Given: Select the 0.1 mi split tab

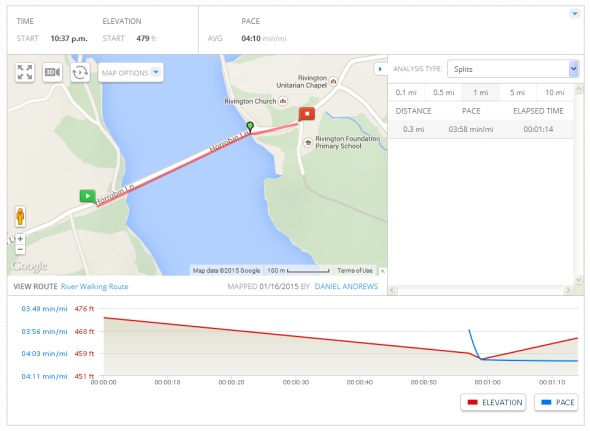Looking at the screenshot, I should point(406,92).
